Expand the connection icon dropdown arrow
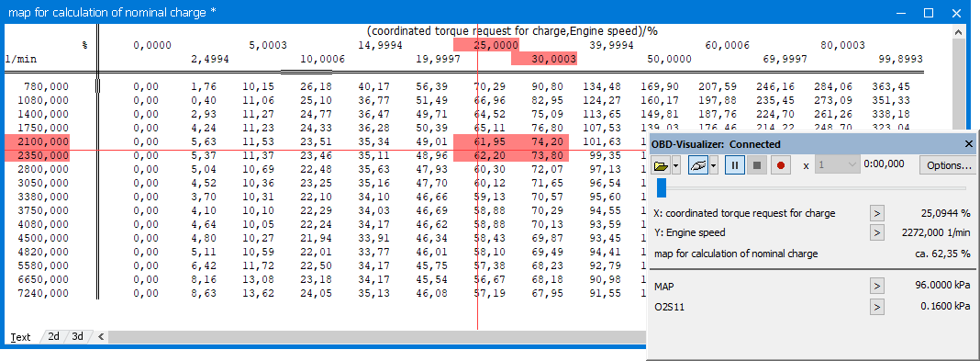Image resolution: width=980 pixels, height=361 pixels. coord(713,165)
